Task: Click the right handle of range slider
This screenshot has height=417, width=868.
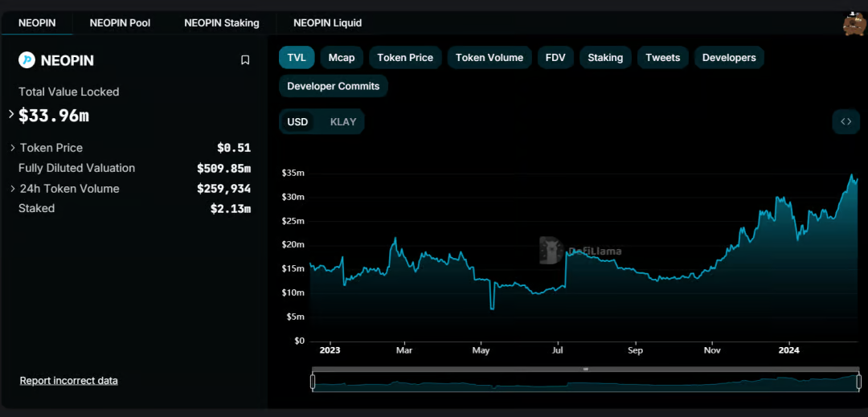Action: pyautogui.click(x=858, y=382)
